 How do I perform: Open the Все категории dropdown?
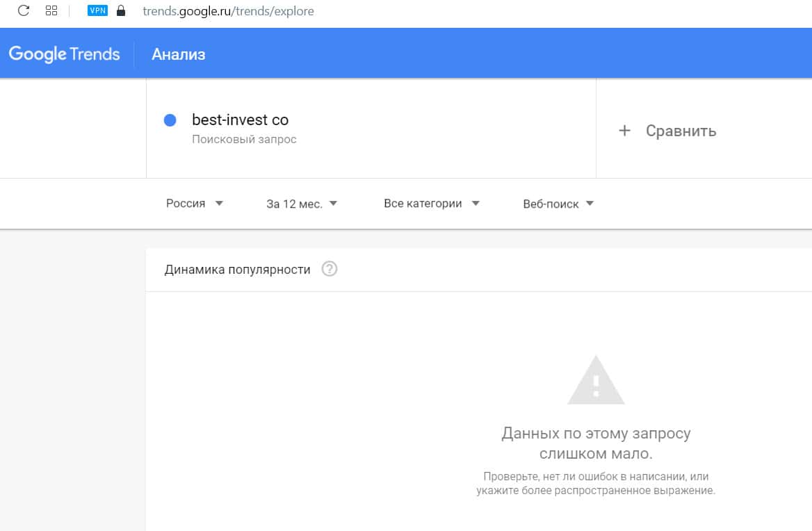point(432,204)
